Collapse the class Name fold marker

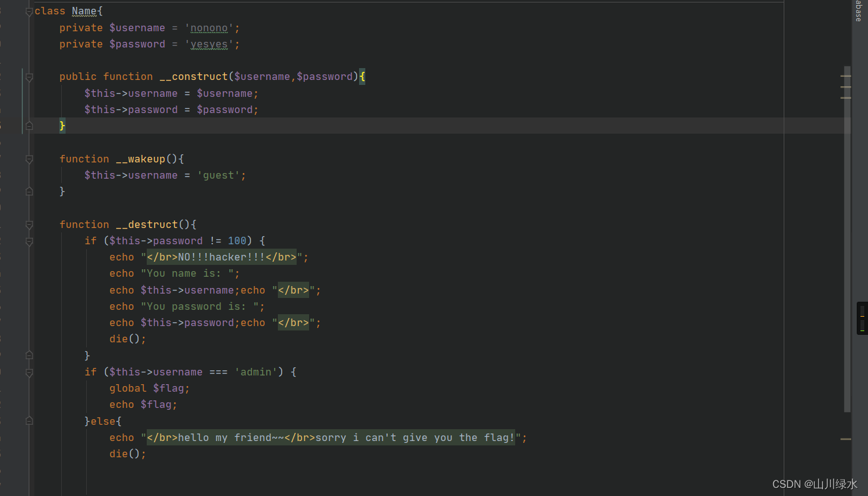point(29,11)
